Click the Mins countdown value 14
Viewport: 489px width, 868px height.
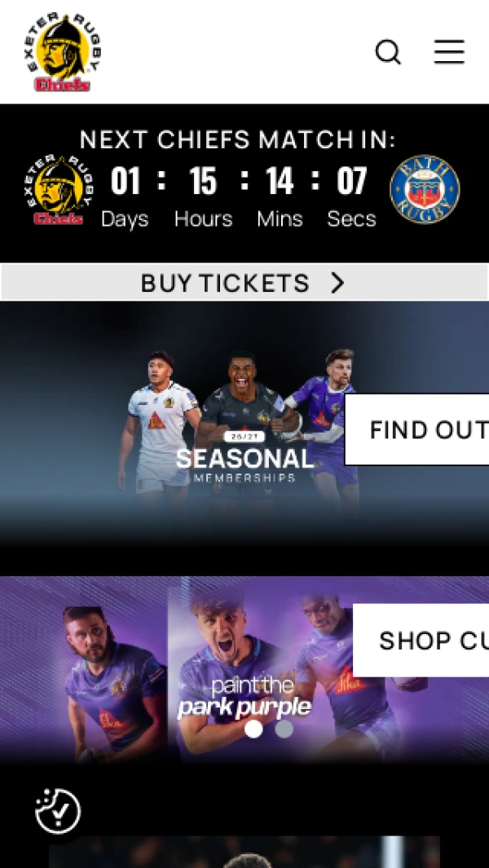pos(280,181)
